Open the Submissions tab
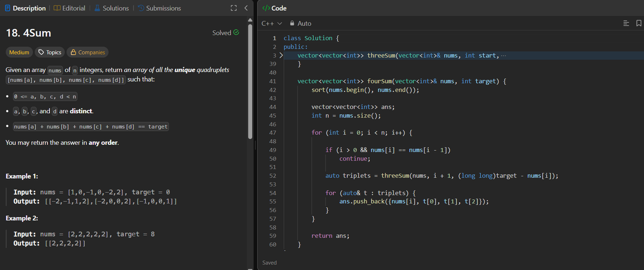 159,8
